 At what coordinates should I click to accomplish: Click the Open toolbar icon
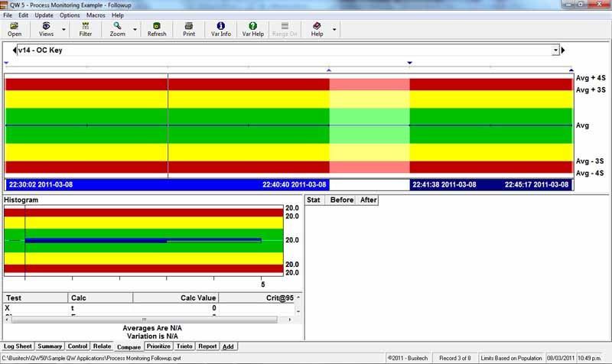tap(15, 26)
